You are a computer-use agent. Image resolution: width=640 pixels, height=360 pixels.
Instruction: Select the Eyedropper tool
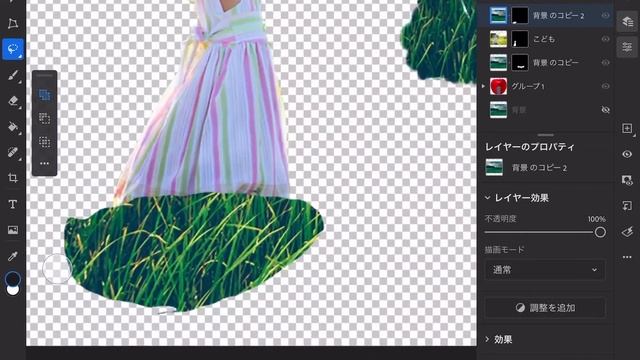point(13,256)
